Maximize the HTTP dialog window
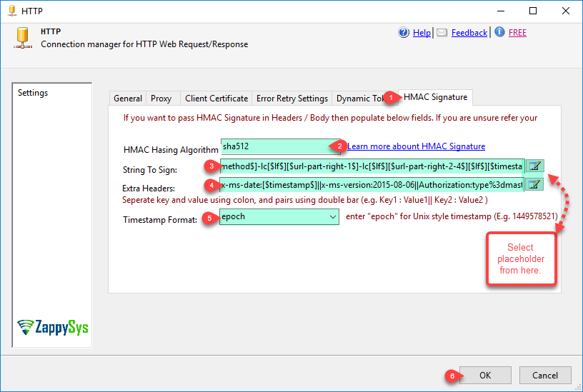 (x=533, y=11)
